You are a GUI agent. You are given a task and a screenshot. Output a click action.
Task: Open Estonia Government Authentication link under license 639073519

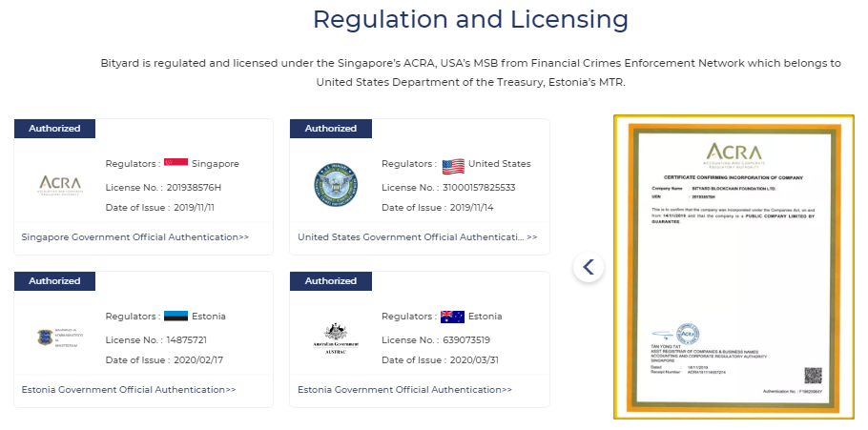pyautogui.click(x=404, y=390)
